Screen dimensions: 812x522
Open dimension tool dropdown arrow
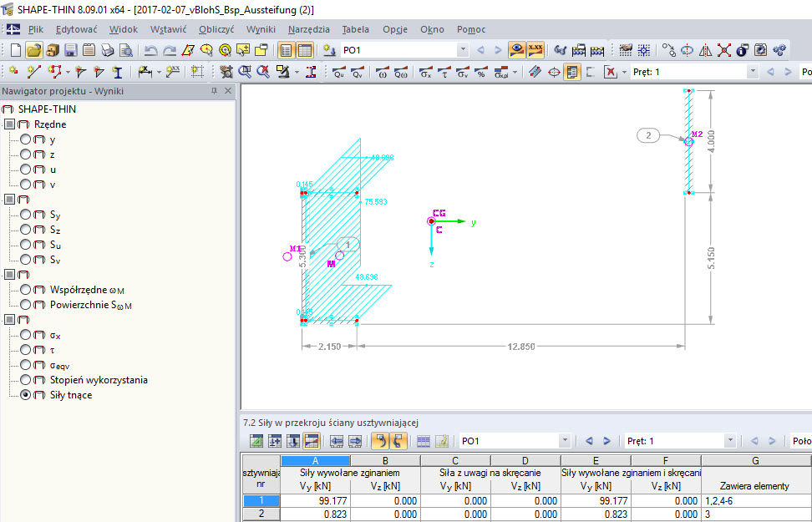[x=159, y=72]
